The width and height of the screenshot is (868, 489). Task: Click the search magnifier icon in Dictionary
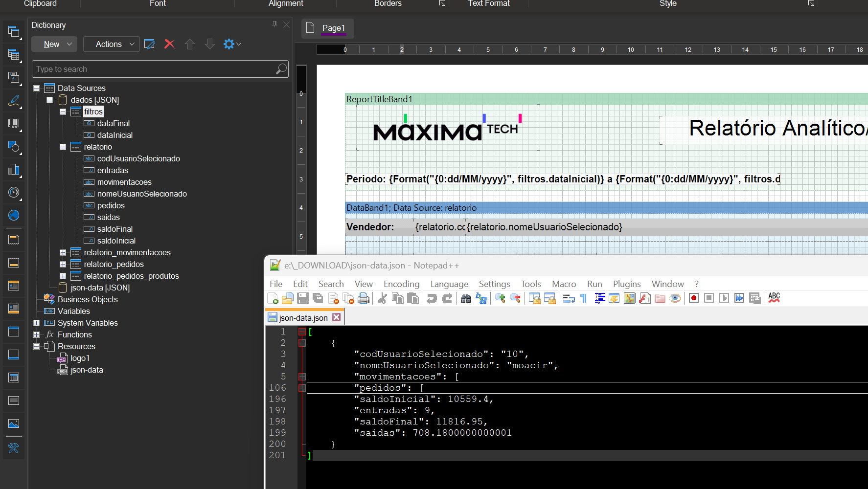pyautogui.click(x=281, y=69)
